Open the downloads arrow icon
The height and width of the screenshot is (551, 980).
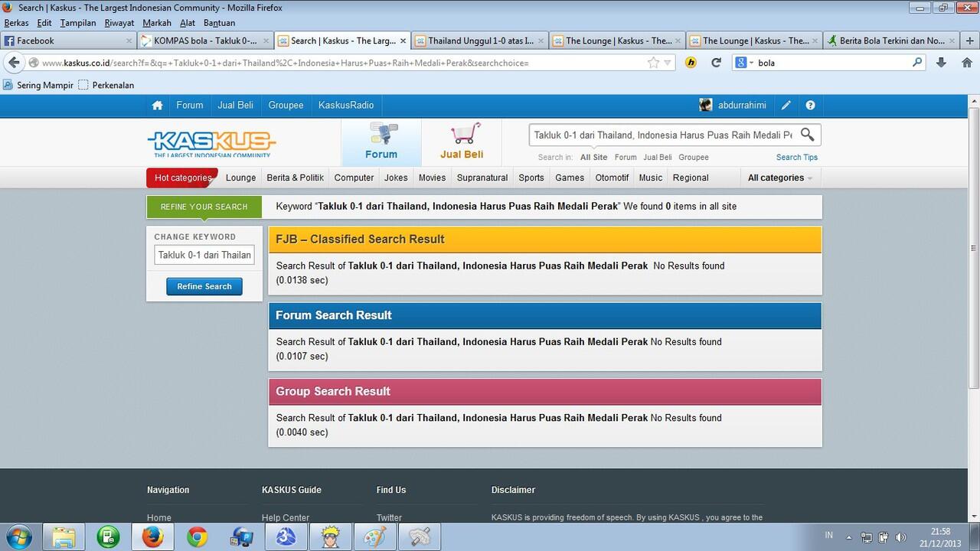[942, 63]
